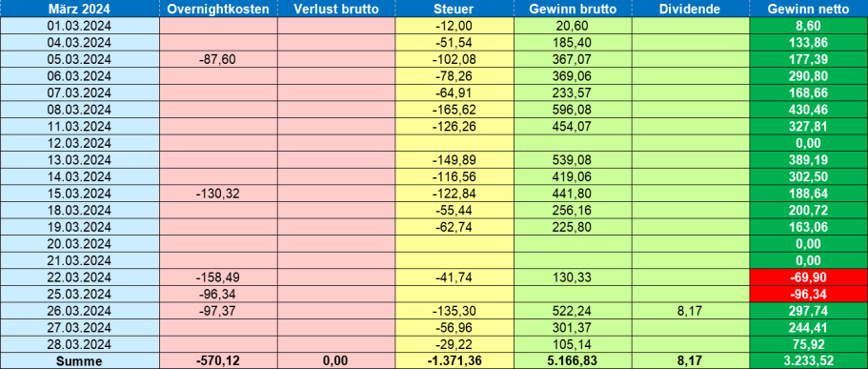Select the Gewinn brutto header cell
Image resolution: width=868 pixels, height=369 pixels.
coord(573,9)
